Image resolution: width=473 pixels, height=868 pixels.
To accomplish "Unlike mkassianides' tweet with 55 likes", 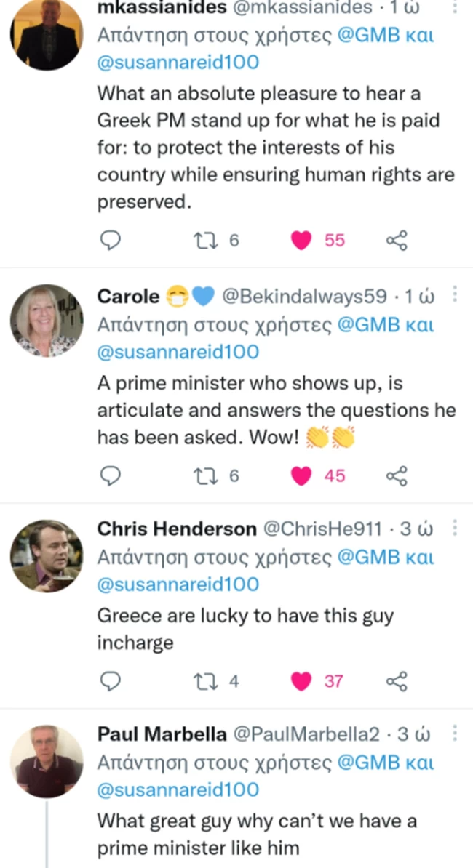I will tap(301, 240).
